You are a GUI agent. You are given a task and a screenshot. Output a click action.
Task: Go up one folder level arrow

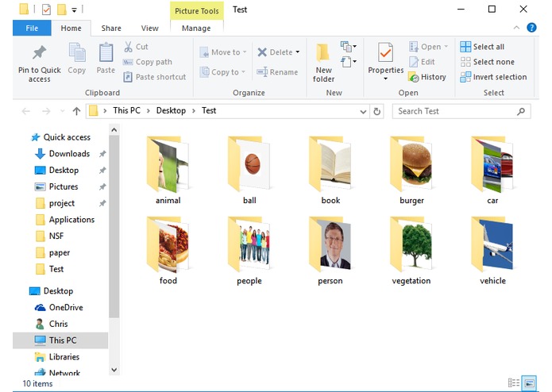pos(76,111)
